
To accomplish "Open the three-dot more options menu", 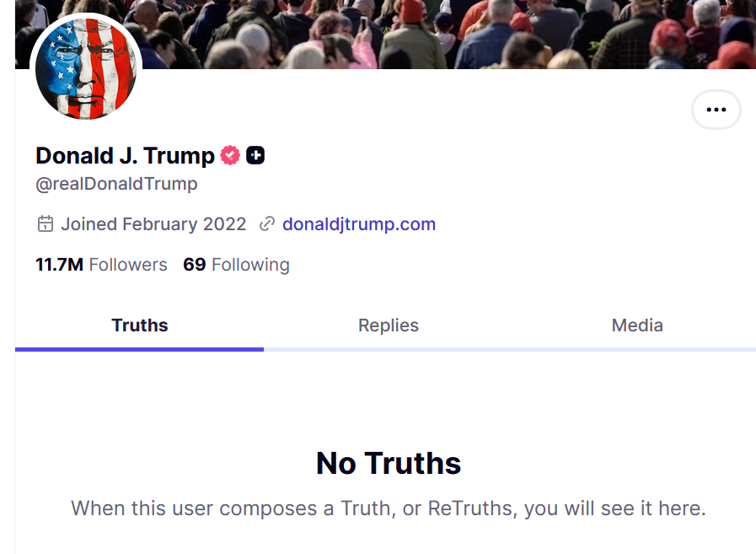I will [x=716, y=110].
